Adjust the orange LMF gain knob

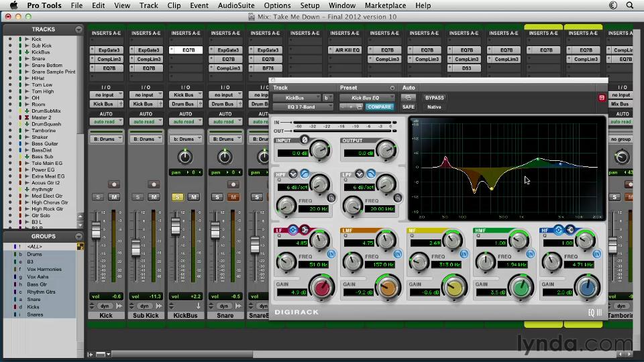click(x=388, y=288)
